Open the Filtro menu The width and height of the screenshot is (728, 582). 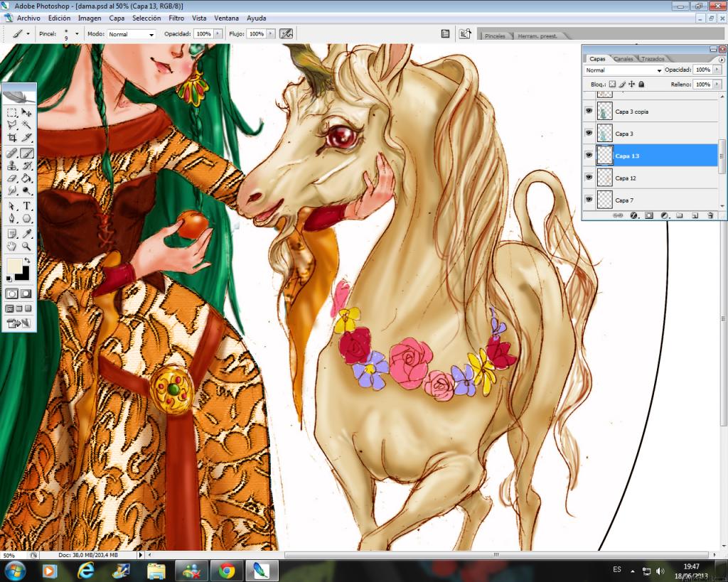coord(176,18)
